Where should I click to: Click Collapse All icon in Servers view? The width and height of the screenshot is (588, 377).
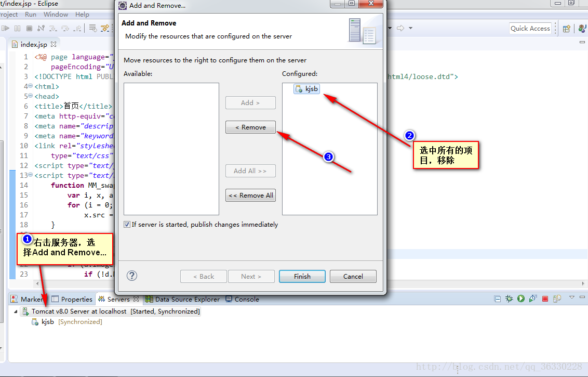(497, 299)
